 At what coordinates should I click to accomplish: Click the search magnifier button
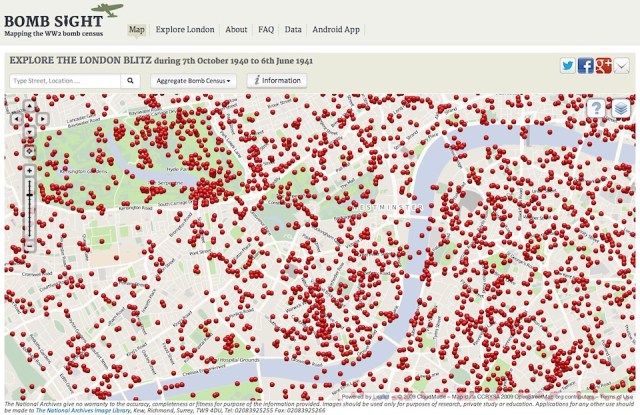tap(131, 80)
